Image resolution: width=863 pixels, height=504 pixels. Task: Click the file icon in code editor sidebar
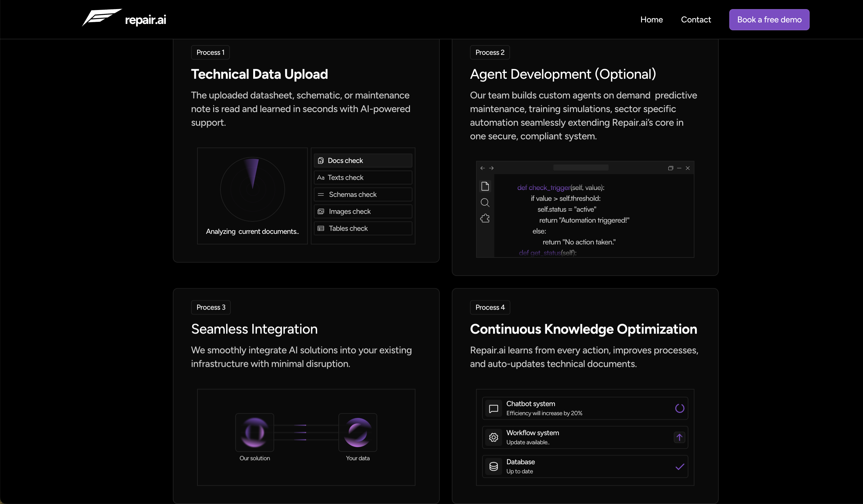point(485,187)
